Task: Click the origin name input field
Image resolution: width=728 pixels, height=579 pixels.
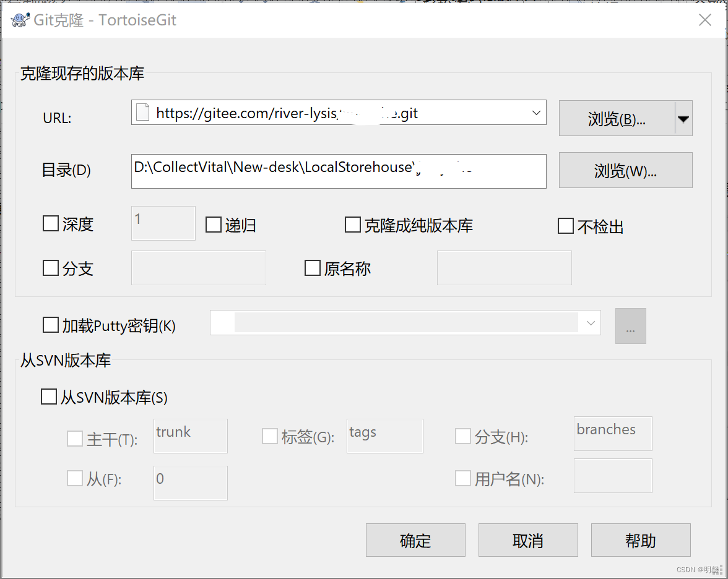Action: coord(504,268)
